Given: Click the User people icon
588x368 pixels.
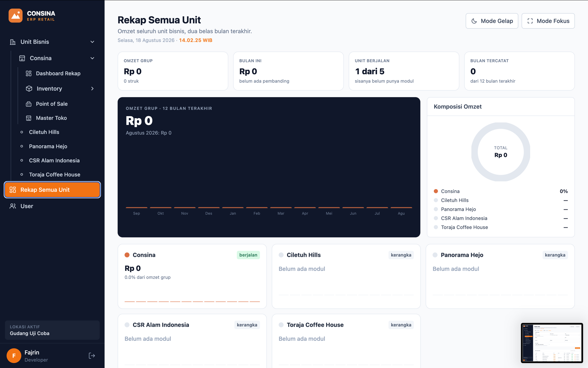Looking at the screenshot, I should (x=13, y=206).
